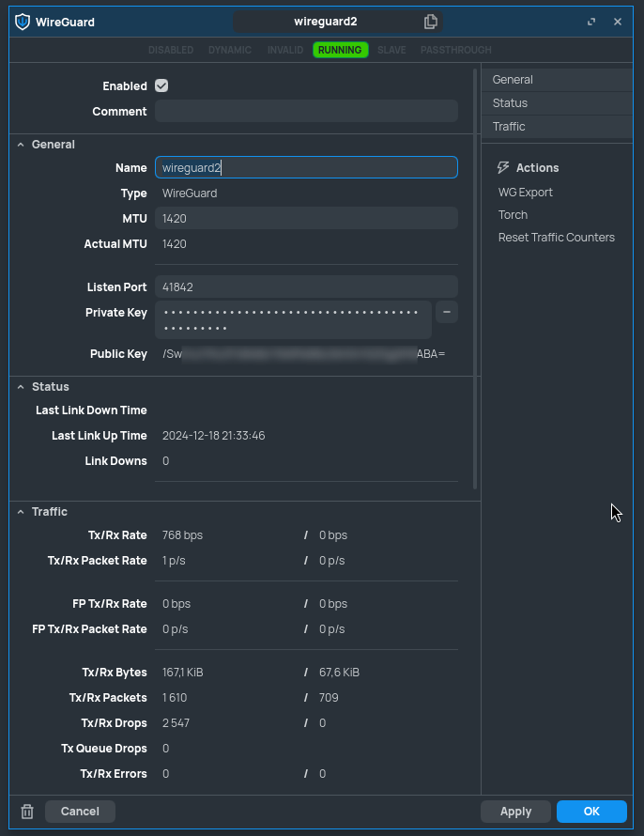Click the SLAVE status flag

tap(391, 50)
